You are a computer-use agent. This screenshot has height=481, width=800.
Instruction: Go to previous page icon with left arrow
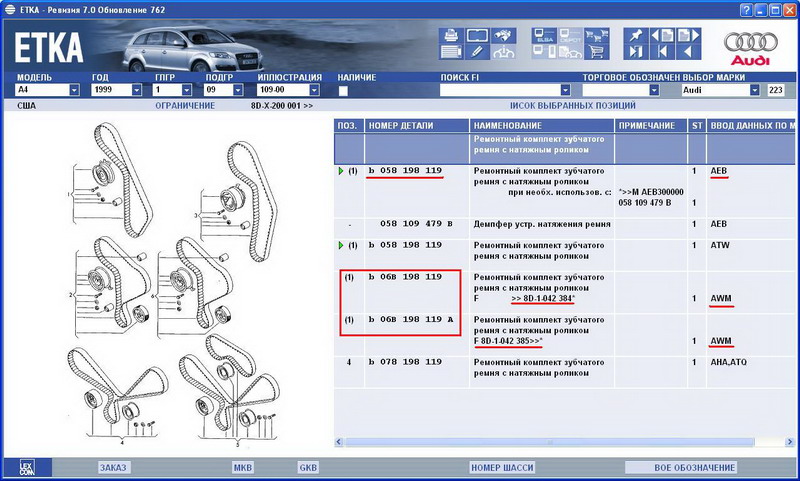pos(662,36)
